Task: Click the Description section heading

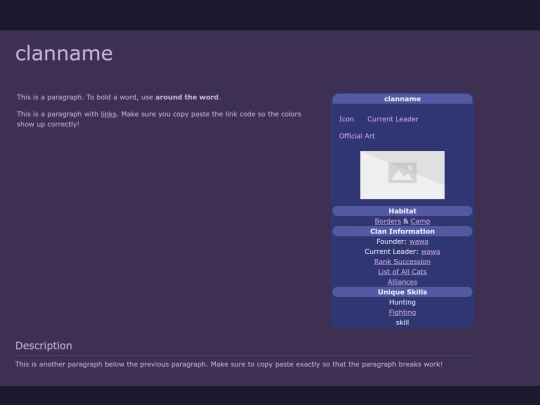Action: [x=44, y=346]
